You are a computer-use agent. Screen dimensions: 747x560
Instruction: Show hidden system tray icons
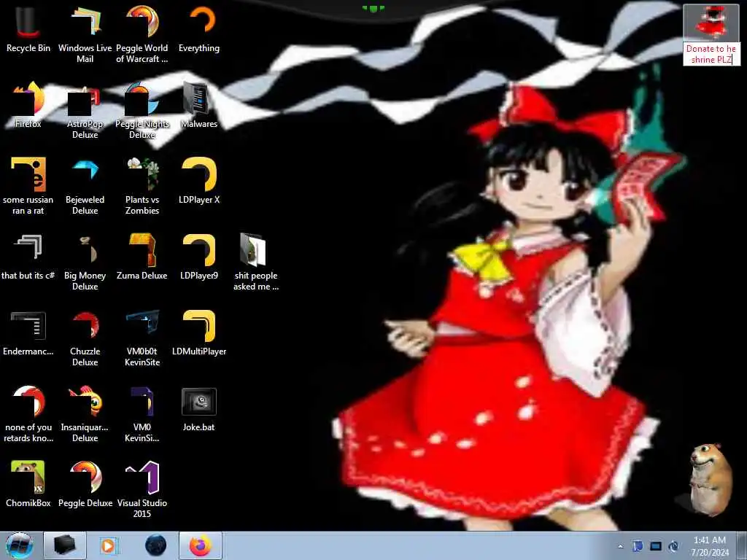click(x=620, y=546)
